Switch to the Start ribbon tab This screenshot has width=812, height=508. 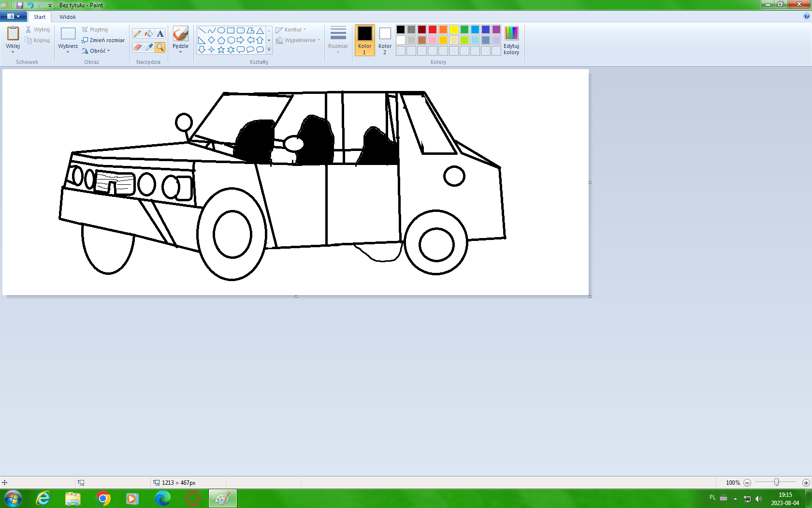tap(40, 17)
